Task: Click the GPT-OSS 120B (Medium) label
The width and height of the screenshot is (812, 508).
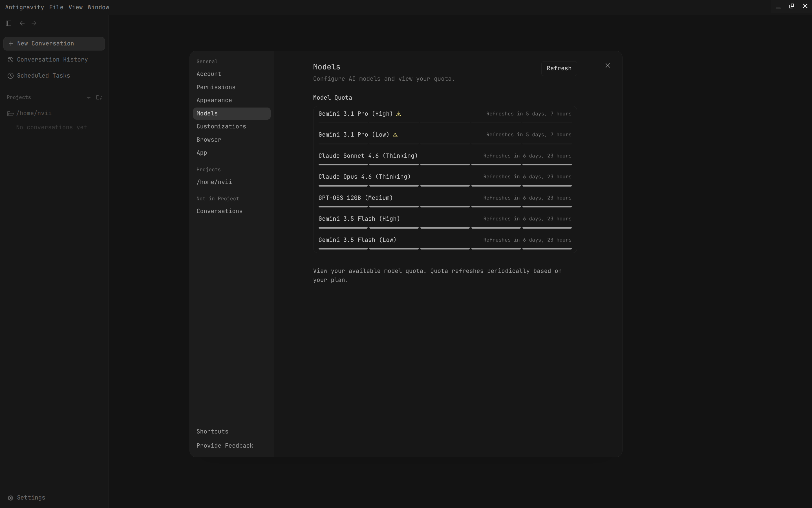Action: (355, 198)
